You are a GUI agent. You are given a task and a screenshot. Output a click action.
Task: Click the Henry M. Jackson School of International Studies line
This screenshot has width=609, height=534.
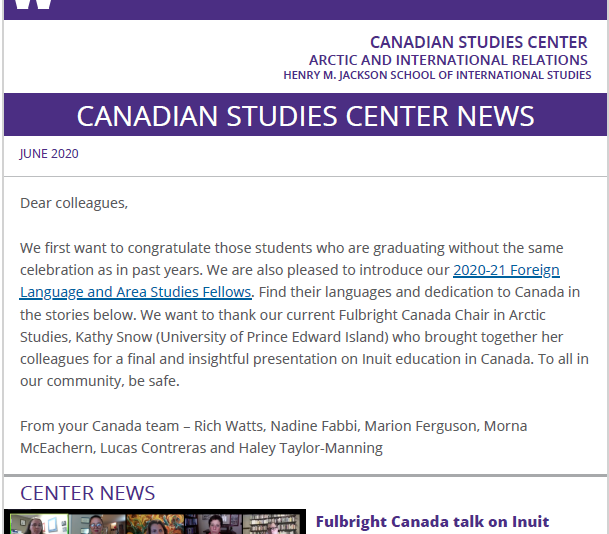pyautogui.click(x=437, y=75)
